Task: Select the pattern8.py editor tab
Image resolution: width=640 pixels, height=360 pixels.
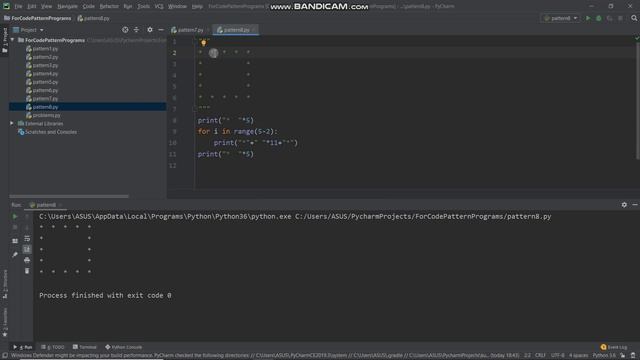Action: pyautogui.click(x=236, y=30)
